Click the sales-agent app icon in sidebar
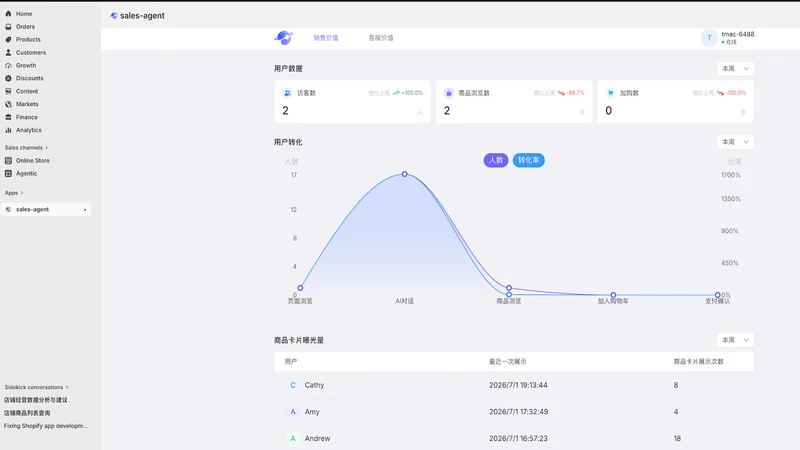This screenshot has height=450, width=800. (x=8, y=209)
